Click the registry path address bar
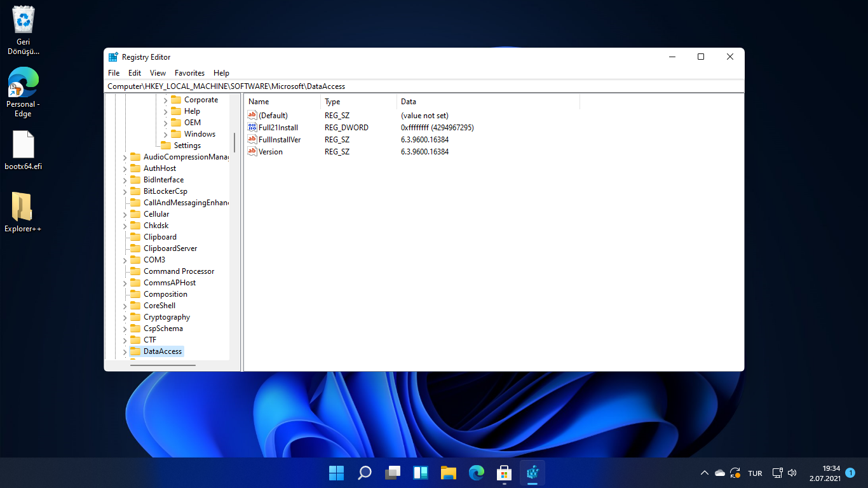The height and width of the screenshot is (488, 868). pyautogui.click(x=424, y=86)
